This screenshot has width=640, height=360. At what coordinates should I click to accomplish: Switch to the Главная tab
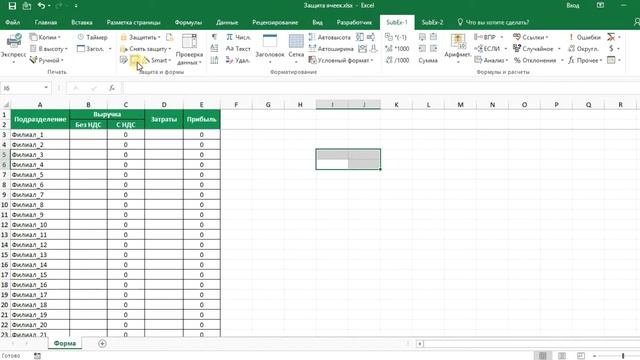pyautogui.click(x=46, y=22)
